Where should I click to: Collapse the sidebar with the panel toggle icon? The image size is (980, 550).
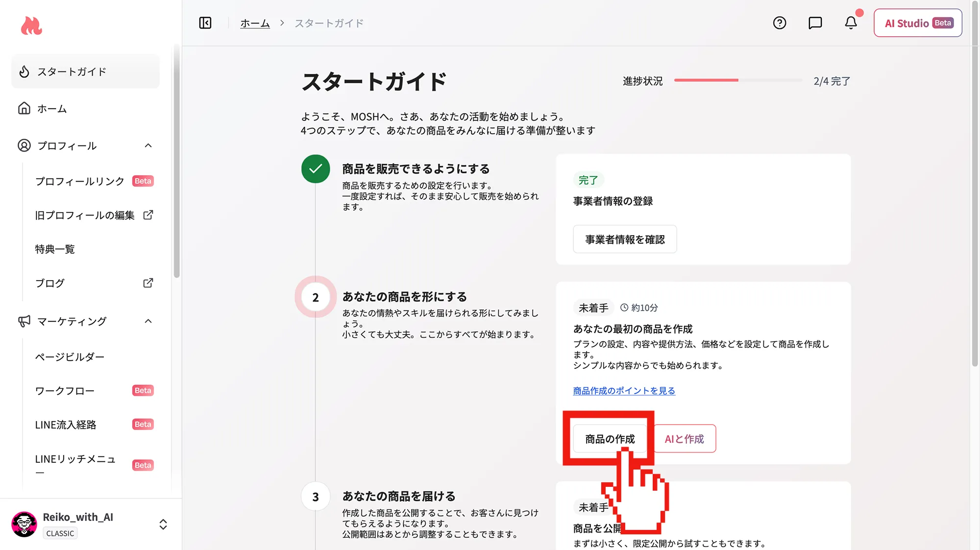(x=205, y=23)
